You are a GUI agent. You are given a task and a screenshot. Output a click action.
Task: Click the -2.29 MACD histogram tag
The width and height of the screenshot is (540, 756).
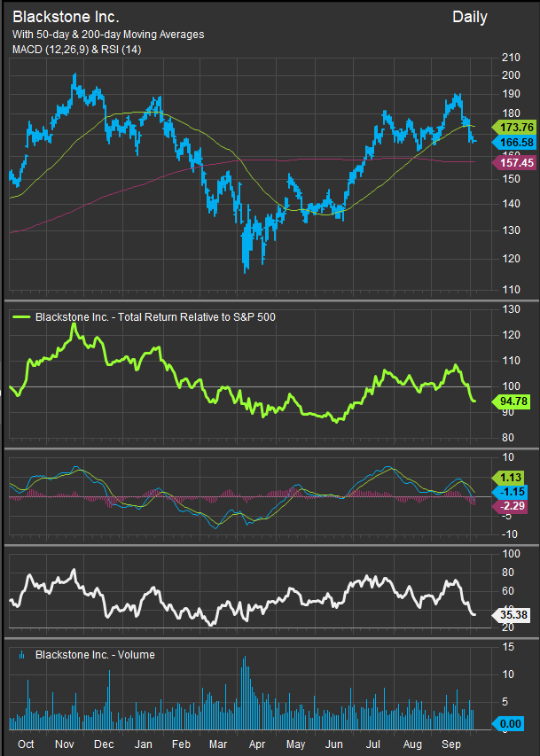(x=512, y=505)
